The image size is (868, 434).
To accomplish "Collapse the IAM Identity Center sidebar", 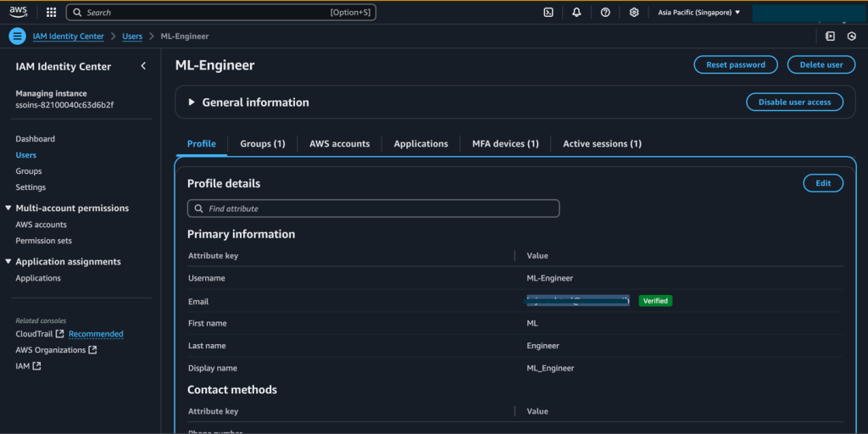I will (x=143, y=66).
